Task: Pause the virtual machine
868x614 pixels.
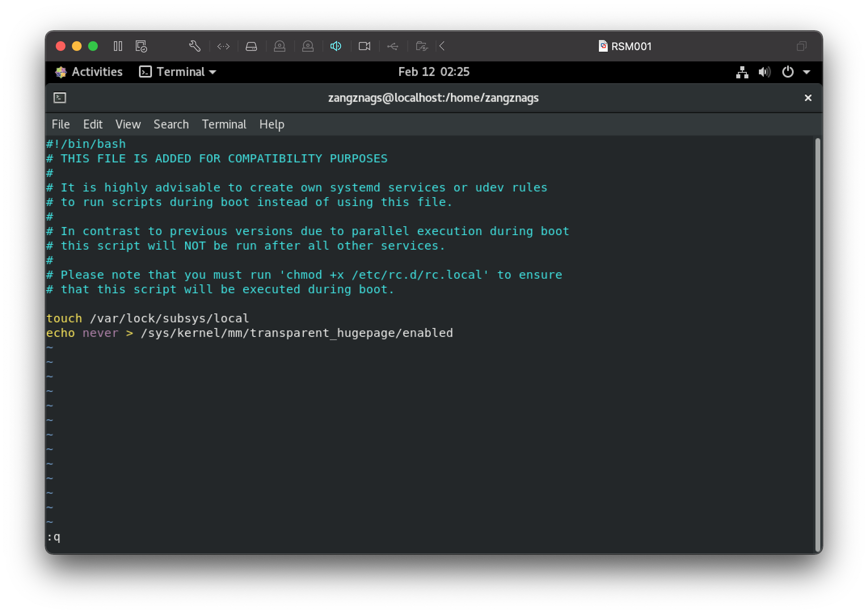Action: (x=118, y=46)
